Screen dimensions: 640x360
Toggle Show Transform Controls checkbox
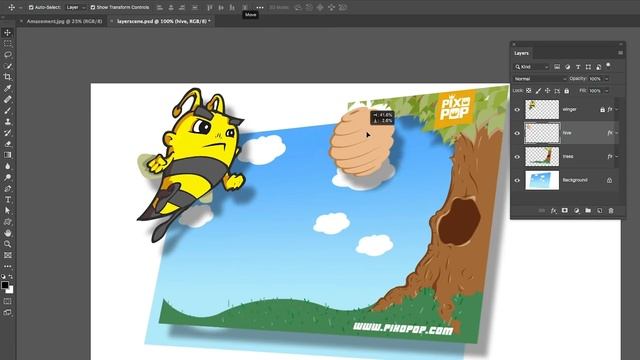point(93,7)
